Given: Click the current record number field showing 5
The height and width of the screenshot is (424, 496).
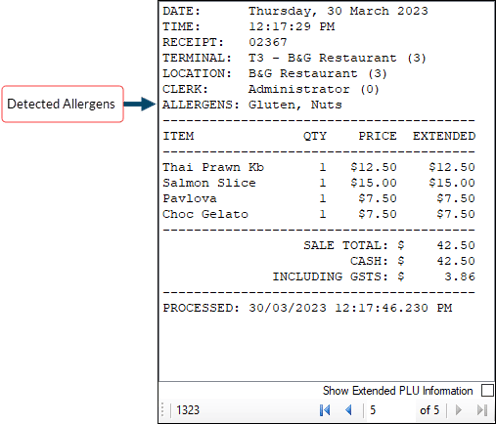Looking at the screenshot, I should [390, 410].
